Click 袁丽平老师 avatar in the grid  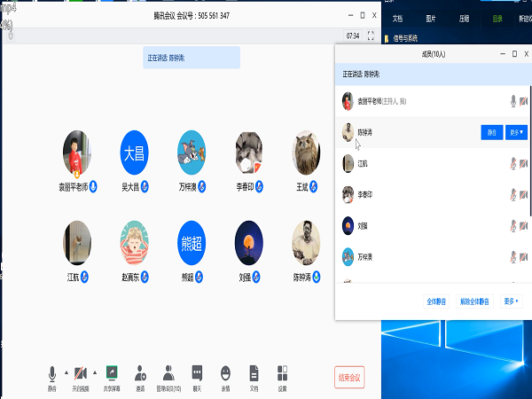pyautogui.click(x=77, y=153)
